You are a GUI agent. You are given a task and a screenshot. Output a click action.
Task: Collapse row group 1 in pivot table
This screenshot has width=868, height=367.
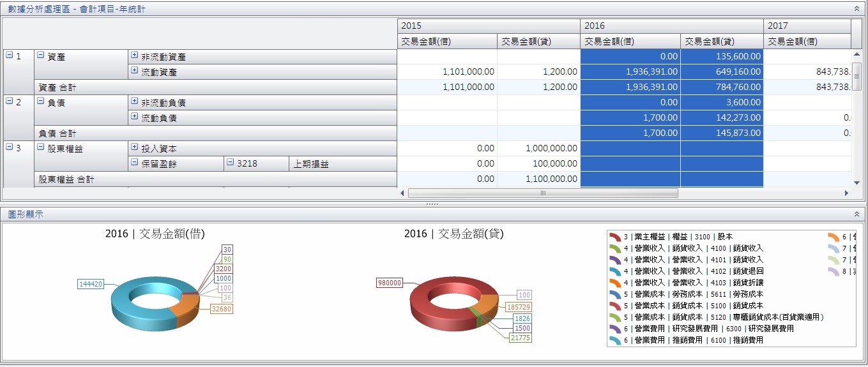[x=10, y=56]
